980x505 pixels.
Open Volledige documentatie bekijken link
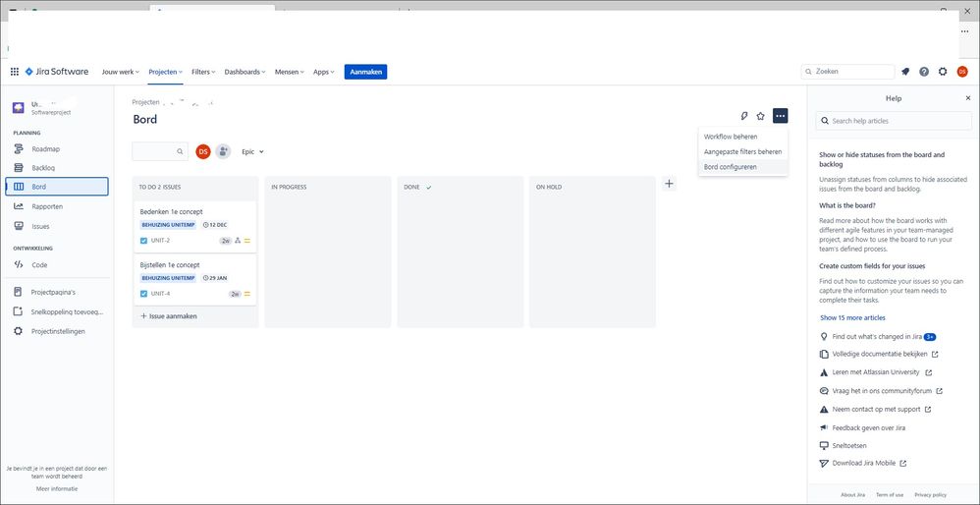880,354
